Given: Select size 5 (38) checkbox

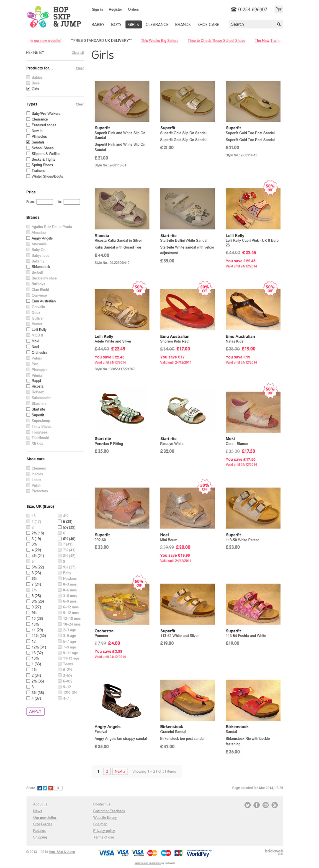Looking at the screenshot, I should point(60,521).
